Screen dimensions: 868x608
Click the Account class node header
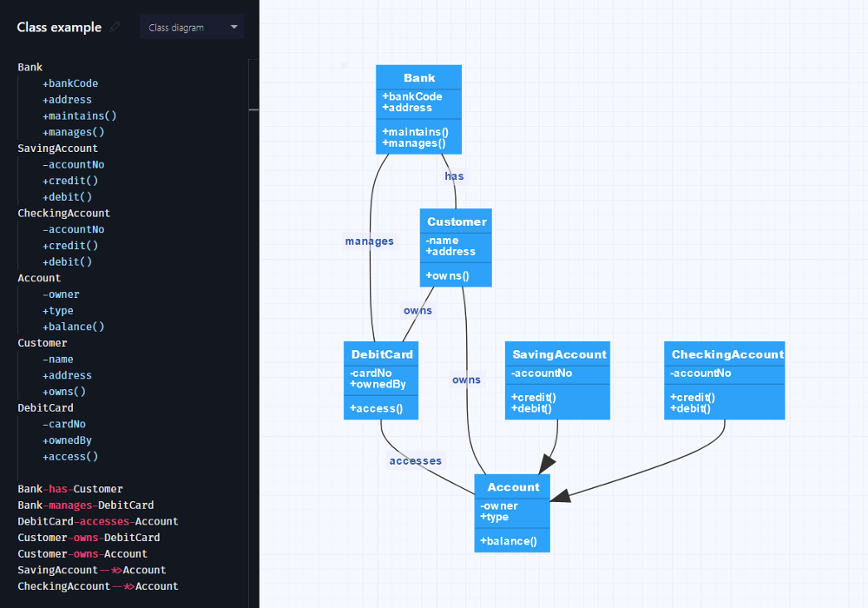pos(512,487)
